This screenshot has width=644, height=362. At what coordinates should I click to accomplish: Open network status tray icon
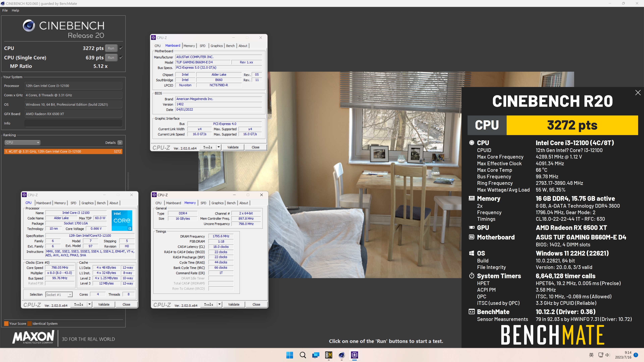[x=601, y=355]
